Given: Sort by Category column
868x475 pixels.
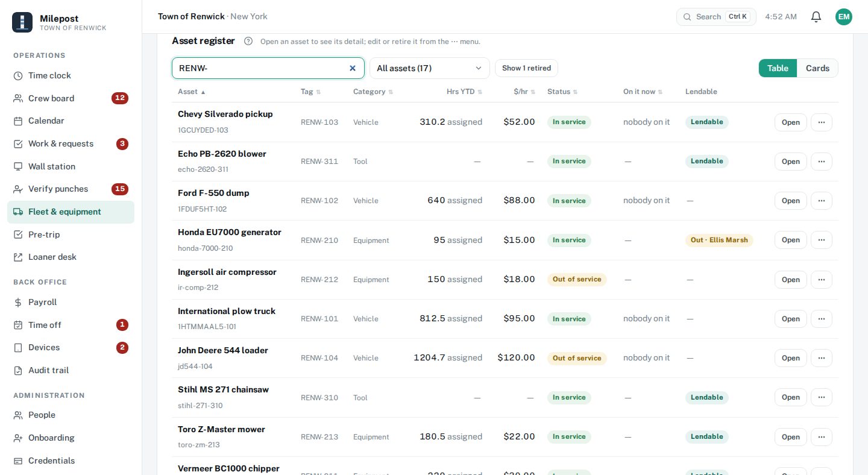Looking at the screenshot, I should pos(373,92).
